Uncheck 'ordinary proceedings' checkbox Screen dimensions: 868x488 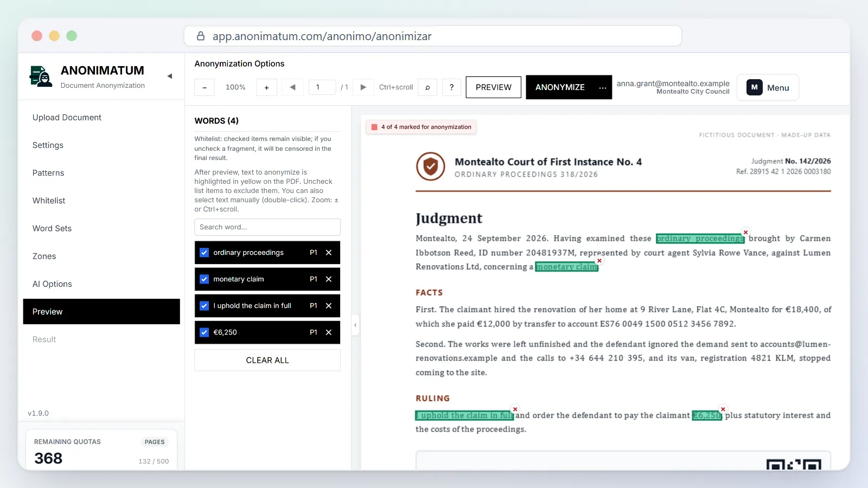205,253
